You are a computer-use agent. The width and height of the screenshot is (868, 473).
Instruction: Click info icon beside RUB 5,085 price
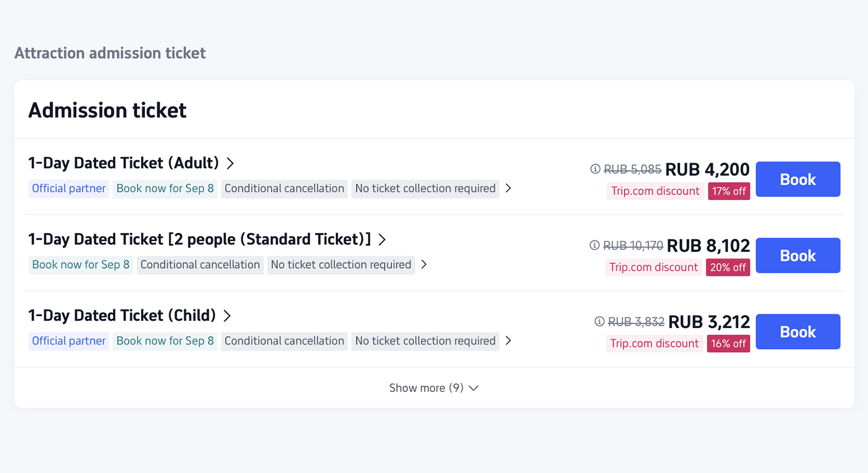pyautogui.click(x=595, y=169)
